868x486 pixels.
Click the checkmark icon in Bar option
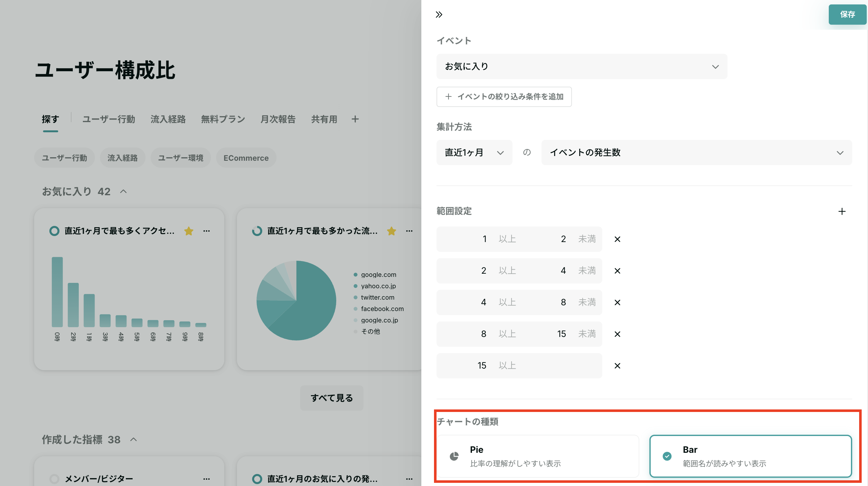[667, 456]
